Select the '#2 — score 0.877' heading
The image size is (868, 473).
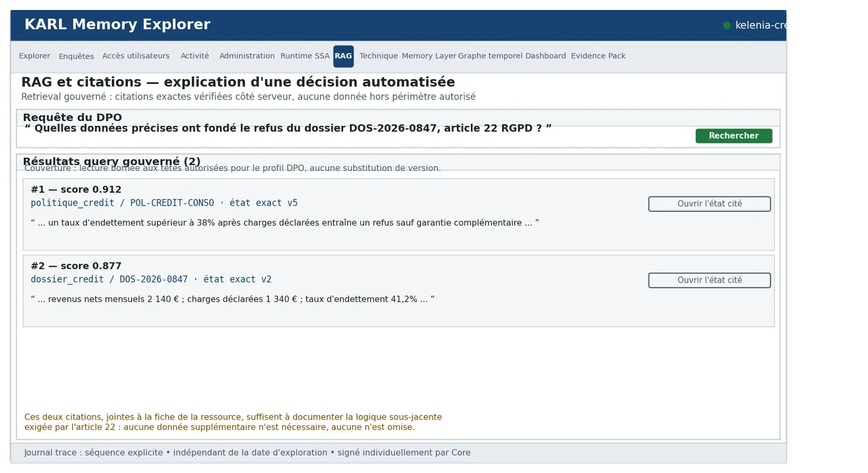tap(76, 266)
